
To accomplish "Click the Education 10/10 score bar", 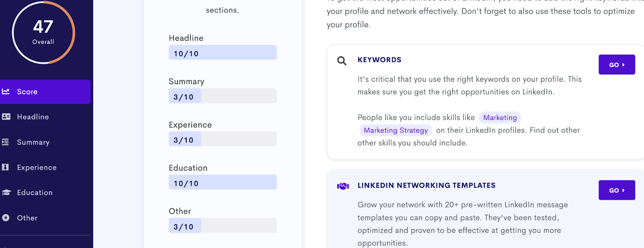I will [x=223, y=182].
